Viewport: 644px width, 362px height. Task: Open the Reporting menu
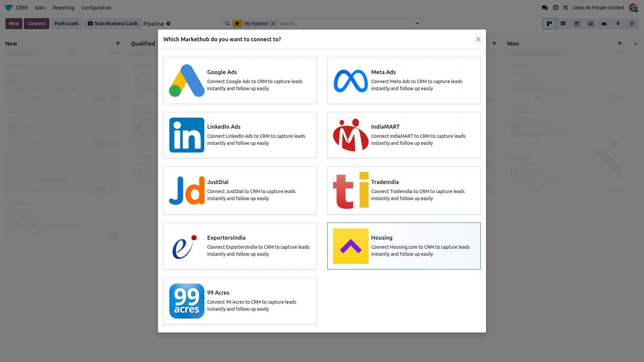[x=63, y=8]
